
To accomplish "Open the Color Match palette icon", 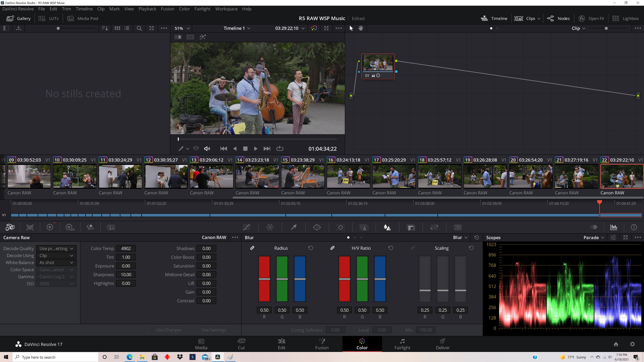I will click(x=30, y=227).
